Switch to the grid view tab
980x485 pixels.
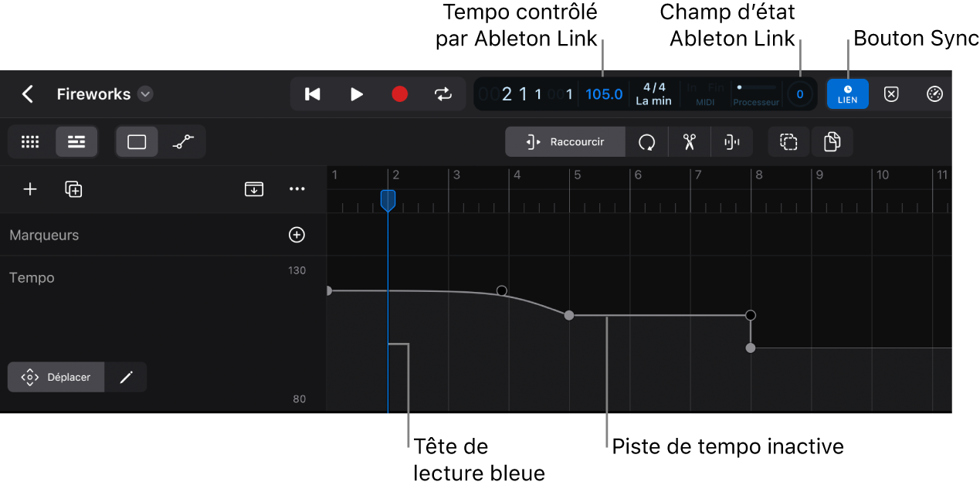pyautogui.click(x=29, y=141)
